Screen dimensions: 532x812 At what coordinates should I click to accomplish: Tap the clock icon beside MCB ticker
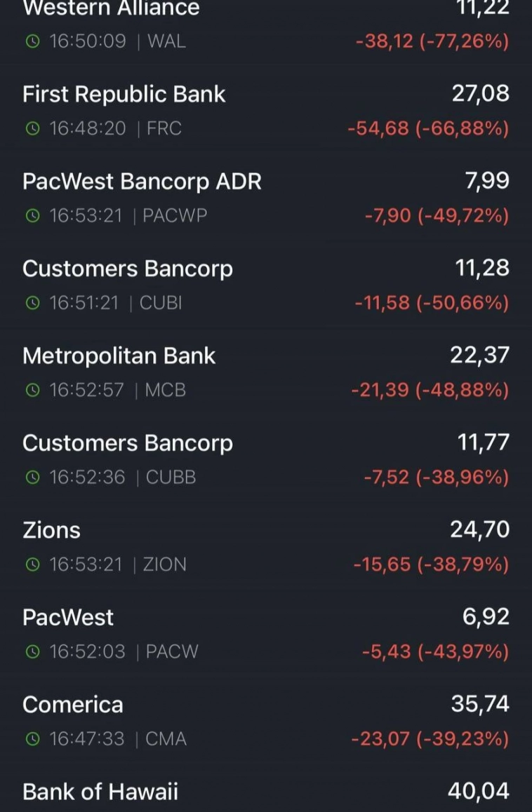[32, 391]
